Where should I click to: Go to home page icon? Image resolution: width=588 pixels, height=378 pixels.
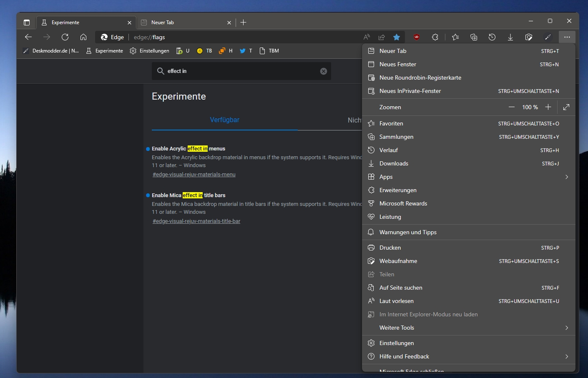(83, 37)
